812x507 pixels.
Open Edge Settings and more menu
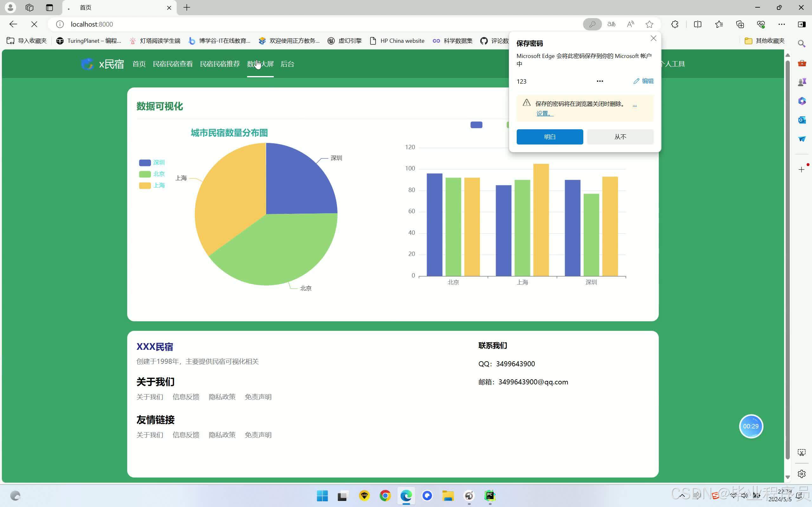click(x=782, y=24)
